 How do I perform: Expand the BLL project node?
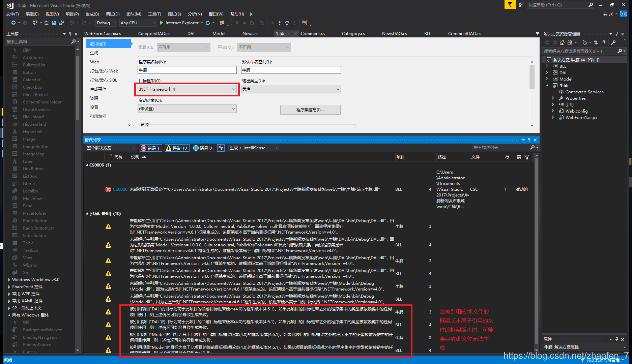(x=547, y=66)
